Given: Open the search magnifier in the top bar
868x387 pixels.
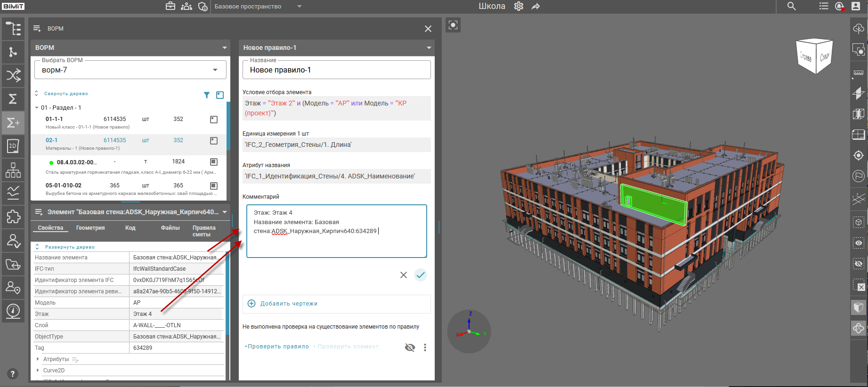Looking at the screenshot, I should coord(791,7).
